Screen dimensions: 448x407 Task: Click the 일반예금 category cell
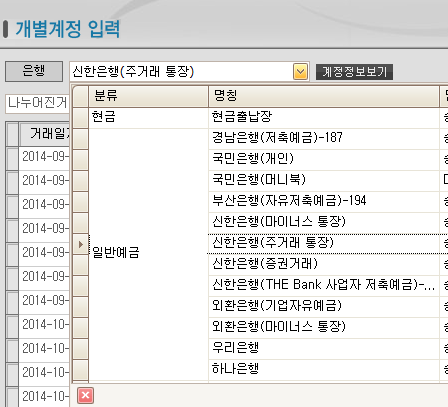click(148, 254)
